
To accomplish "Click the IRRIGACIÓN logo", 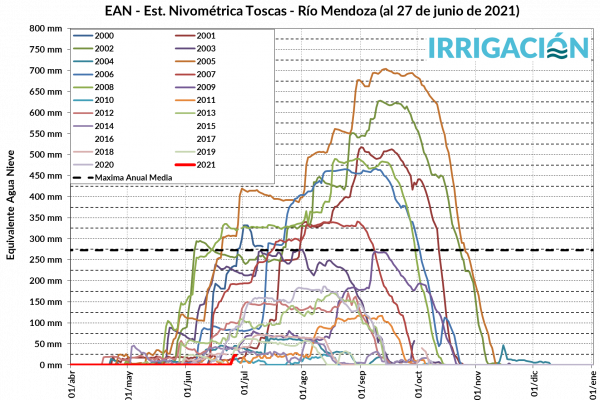I will tap(508, 47).
